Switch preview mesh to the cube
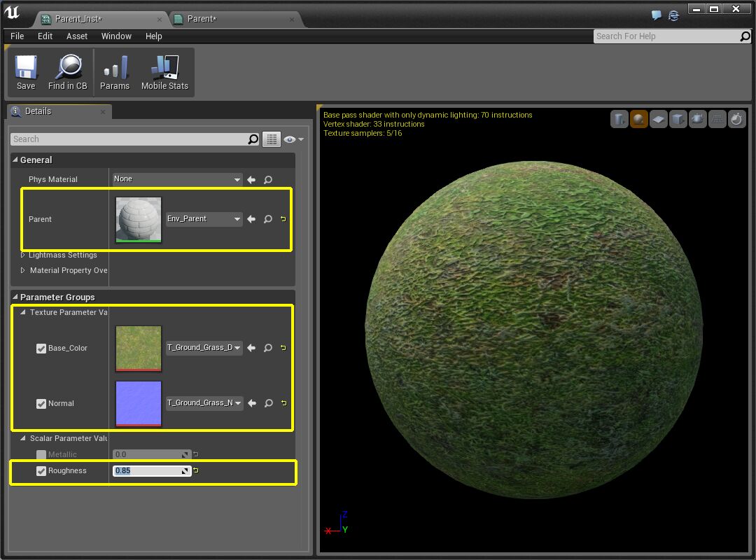 (x=678, y=119)
